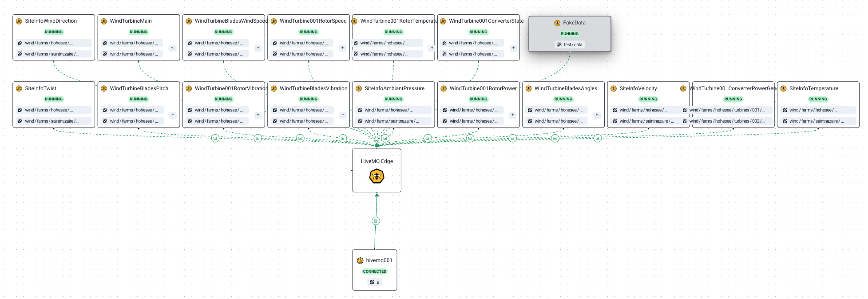Click the WindTurbine001RotorPower adapter icon
The image size is (868, 299).
pyautogui.click(x=444, y=88)
